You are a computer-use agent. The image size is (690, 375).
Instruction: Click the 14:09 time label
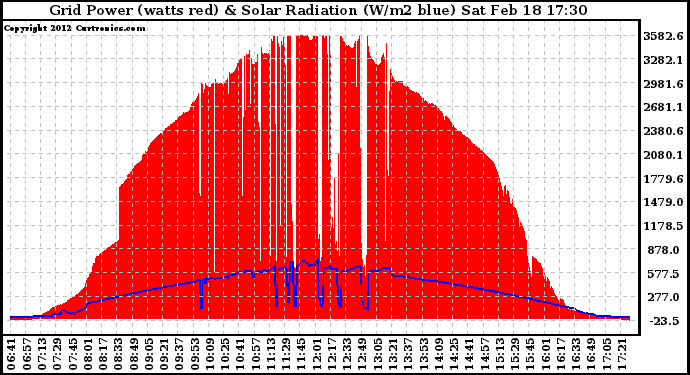pos(439,353)
